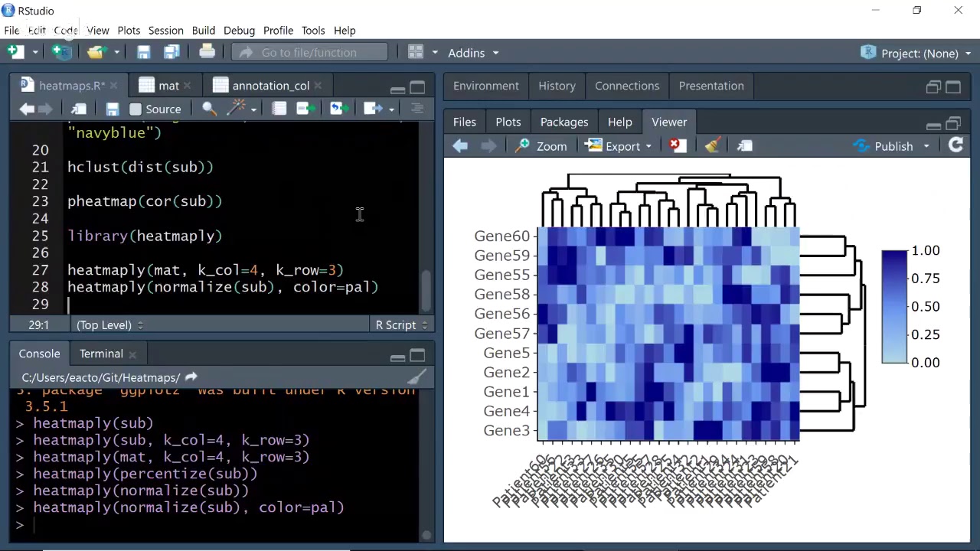This screenshot has width=980, height=551.
Task: Maximize the source editor pane
Action: (x=417, y=86)
